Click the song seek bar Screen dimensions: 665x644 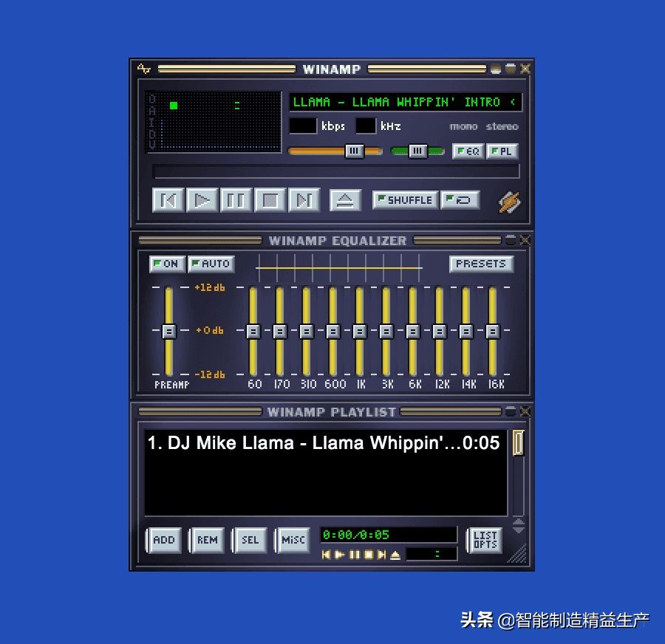[x=336, y=171]
